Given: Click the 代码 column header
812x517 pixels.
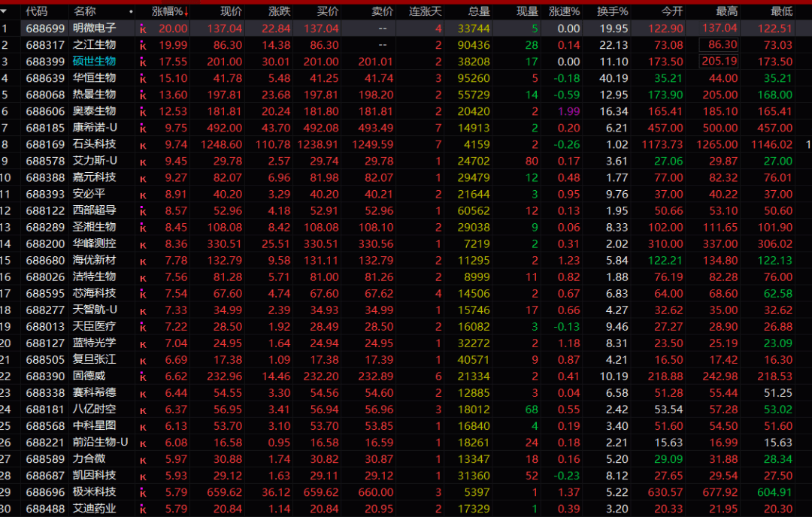Looking at the screenshot, I should pos(36,11).
